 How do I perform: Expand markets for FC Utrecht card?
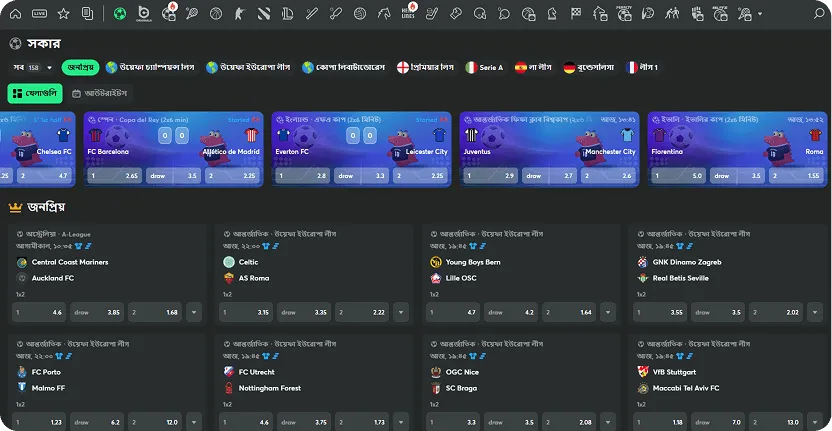[401, 423]
